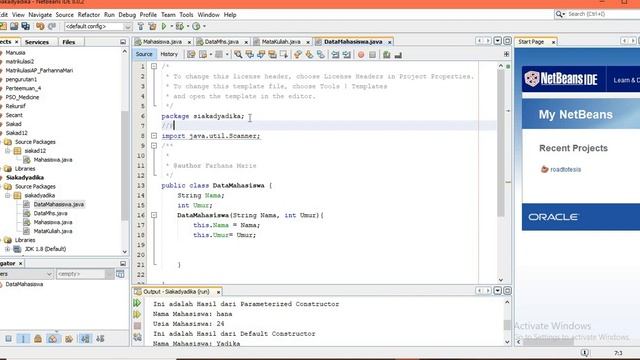Viewport: 640px width, 360px height.
Task: Select Siakadyadika project node
Action: pyautogui.click(x=24, y=178)
